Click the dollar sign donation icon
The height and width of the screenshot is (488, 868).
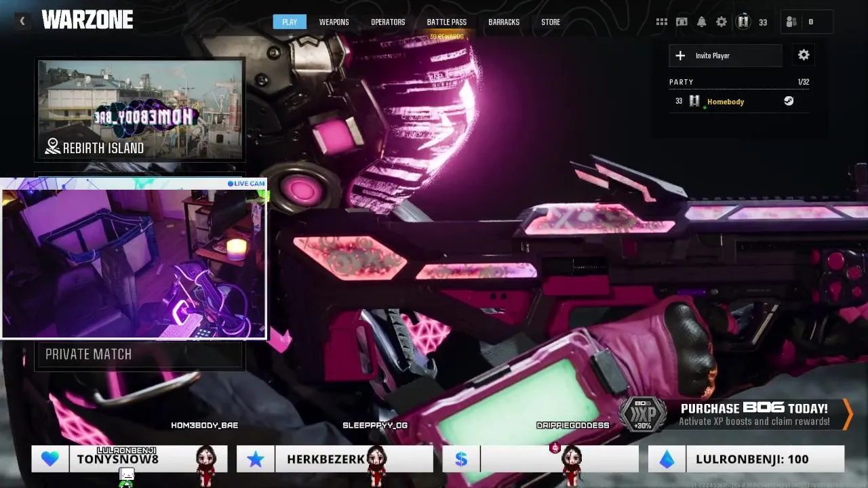pyautogui.click(x=461, y=459)
